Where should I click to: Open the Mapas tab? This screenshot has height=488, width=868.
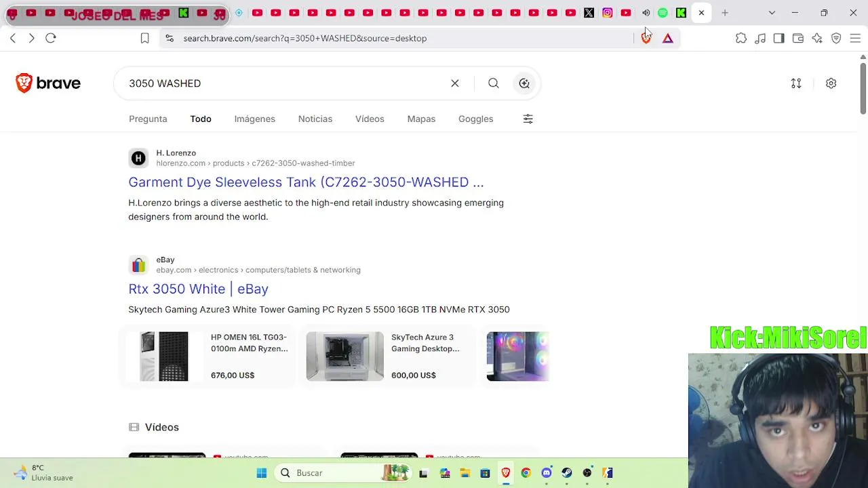[x=421, y=119]
